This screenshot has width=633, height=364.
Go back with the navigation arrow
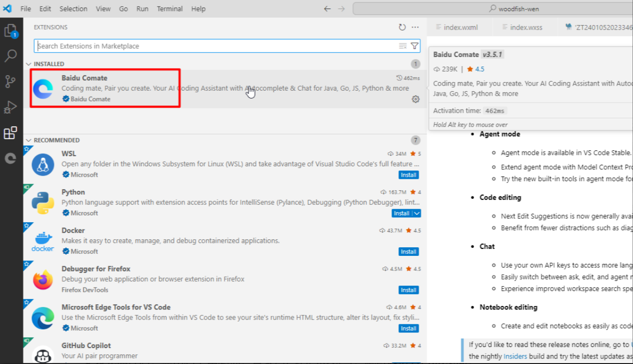click(327, 9)
